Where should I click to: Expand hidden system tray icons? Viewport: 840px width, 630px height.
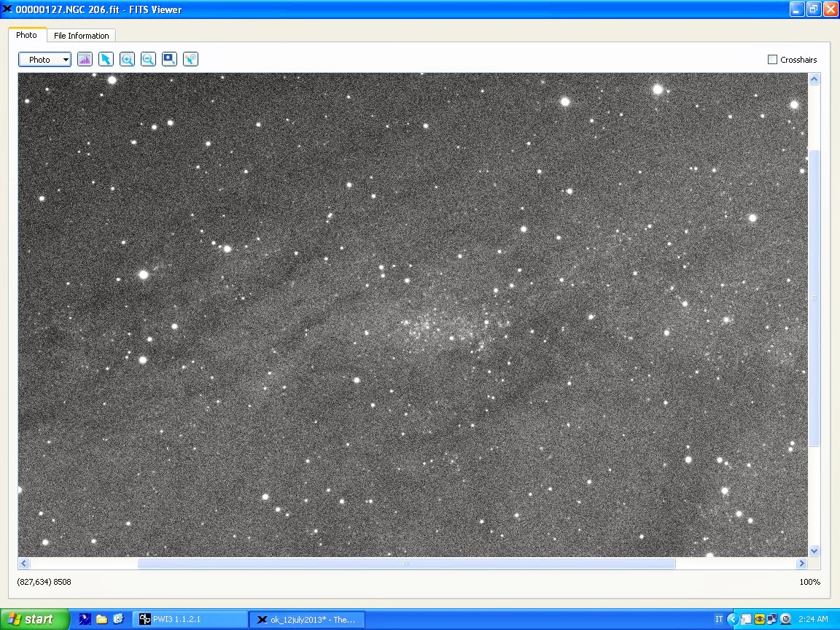coord(733,620)
